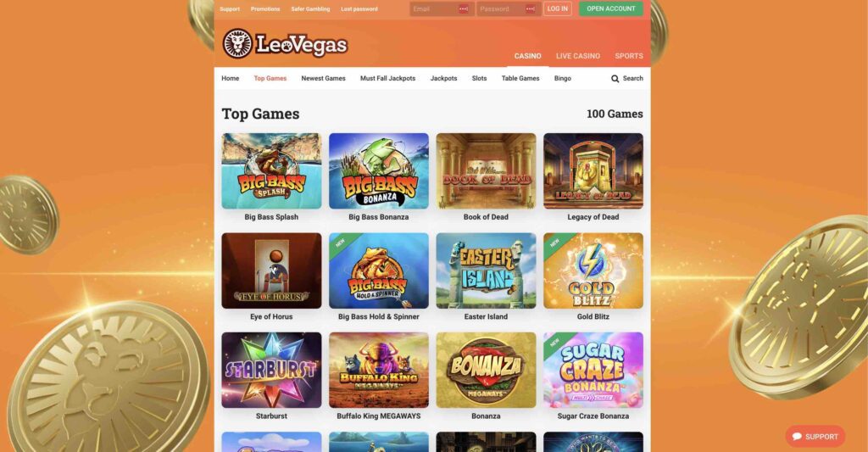Click the Log In button
The image size is (868, 452).
click(x=558, y=8)
